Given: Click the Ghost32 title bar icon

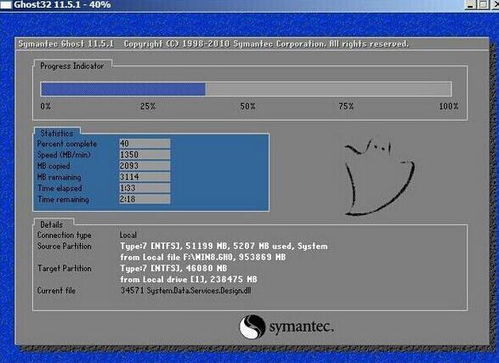Looking at the screenshot, I should click(x=5, y=5).
